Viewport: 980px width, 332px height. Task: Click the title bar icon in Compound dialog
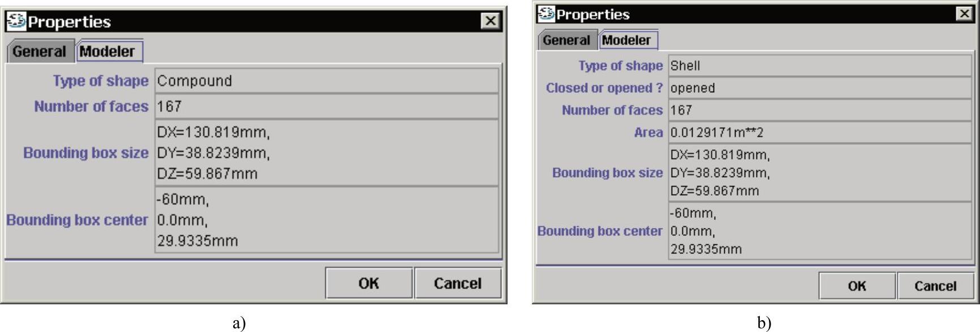[16, 21]
